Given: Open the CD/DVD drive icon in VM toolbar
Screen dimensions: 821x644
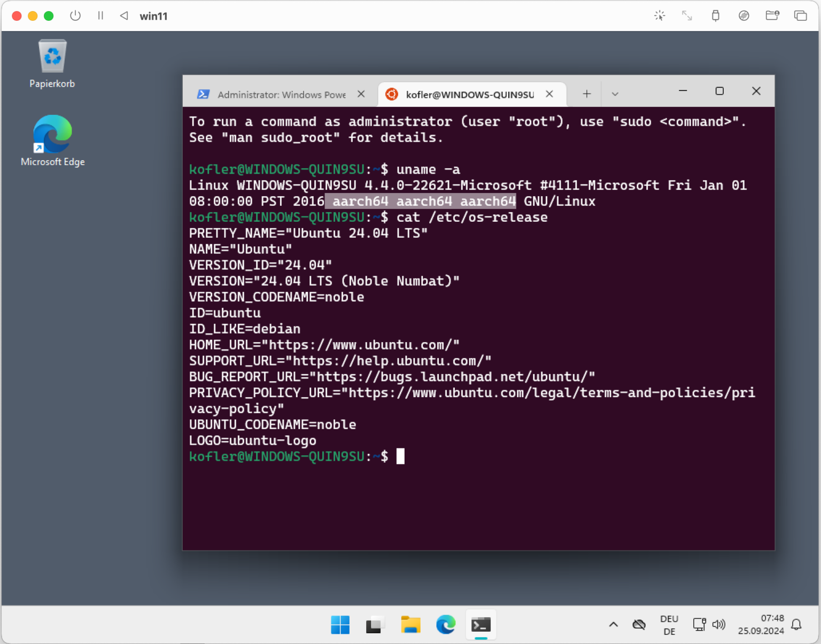Looking at the screenshot, I should pyautogui.click(x=743, y=16).
